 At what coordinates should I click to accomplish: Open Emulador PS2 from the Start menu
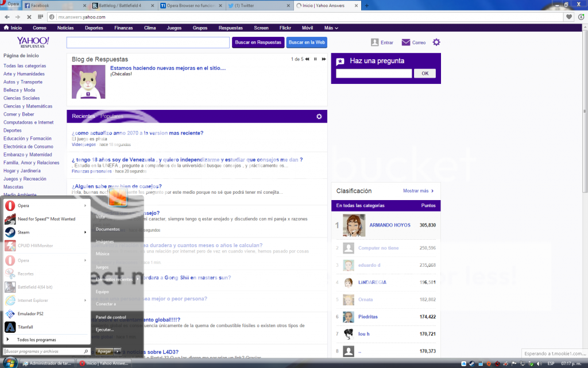click(x=10, y=314)
